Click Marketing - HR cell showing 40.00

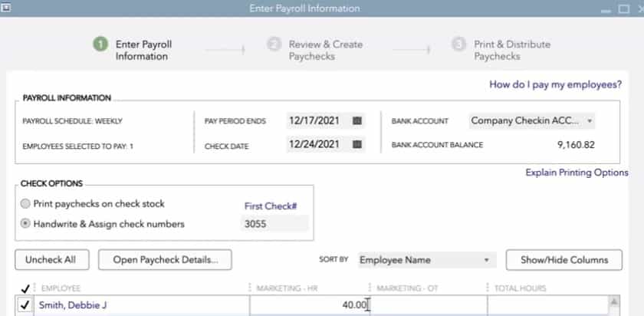tap(309, 305)
